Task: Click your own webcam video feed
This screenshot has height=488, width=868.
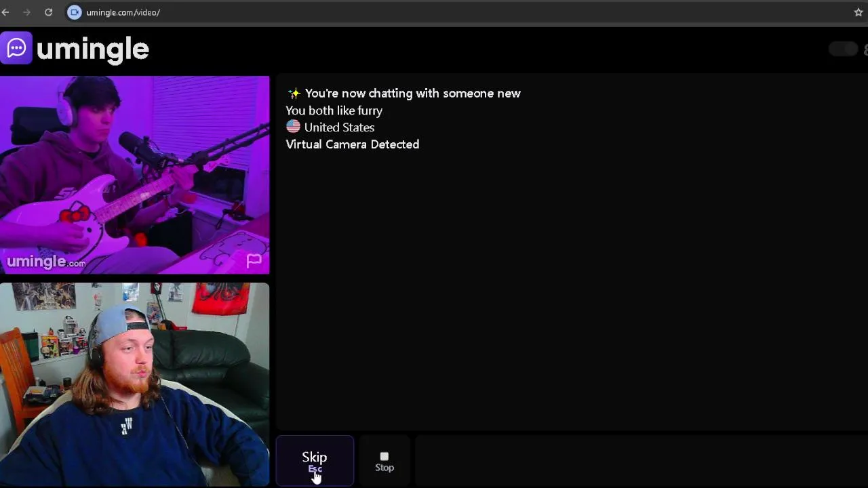Action: 134,384
